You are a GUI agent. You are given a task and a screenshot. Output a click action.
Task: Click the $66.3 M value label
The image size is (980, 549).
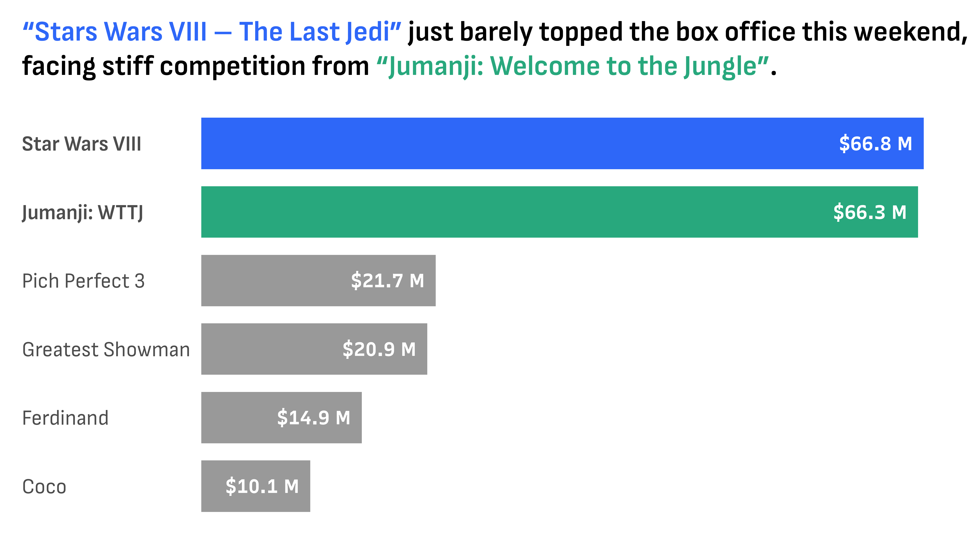pos(870,212)
